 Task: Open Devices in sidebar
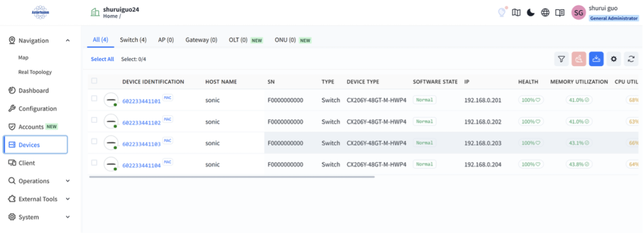pyautogui.click(x=35, y=145)
